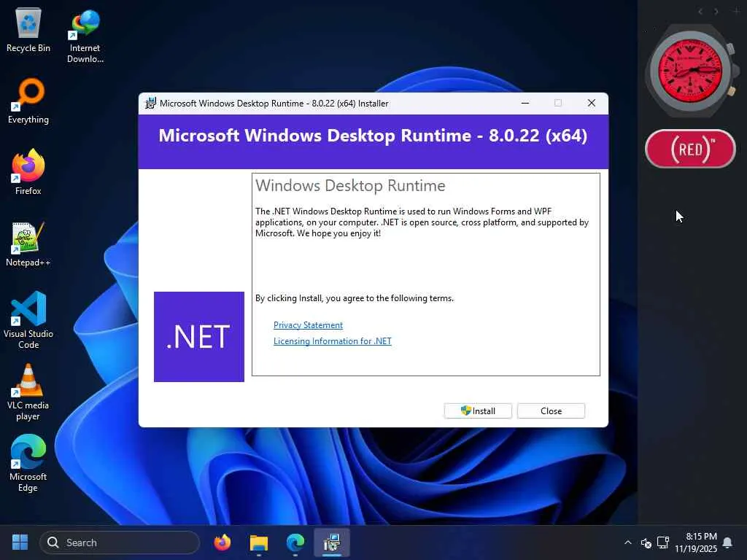747x560 pixels.
Task: Open Edge from the taskbar
Action: pos(295,542)
